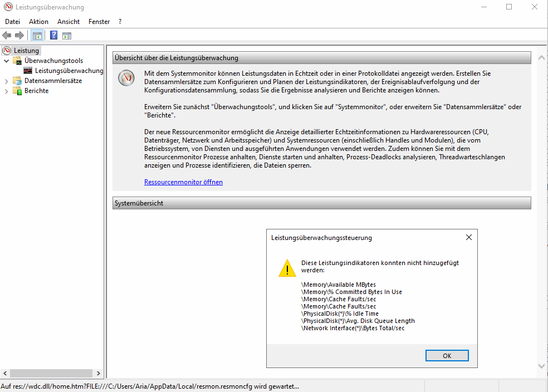Toggle the show/hide console tree button
The height and width of the screenshot is (392, 548).
coord(37,36)
